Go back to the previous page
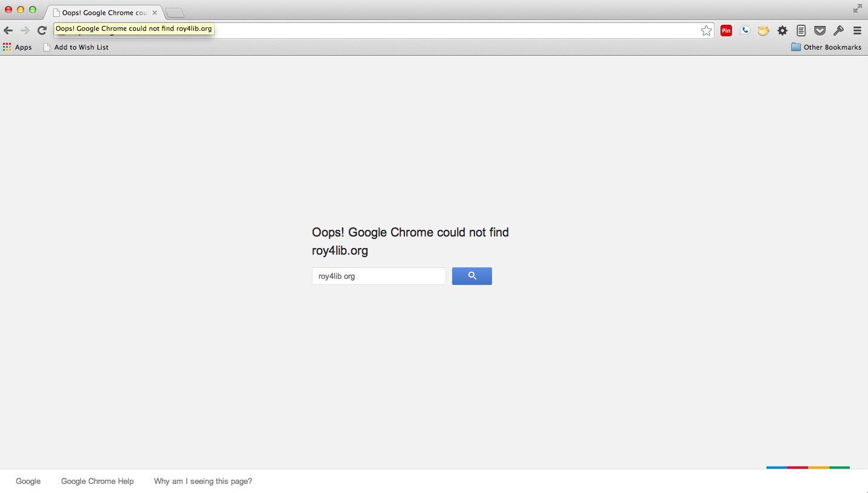This screenshot has width=868, height=493. (x=8, y=31)
